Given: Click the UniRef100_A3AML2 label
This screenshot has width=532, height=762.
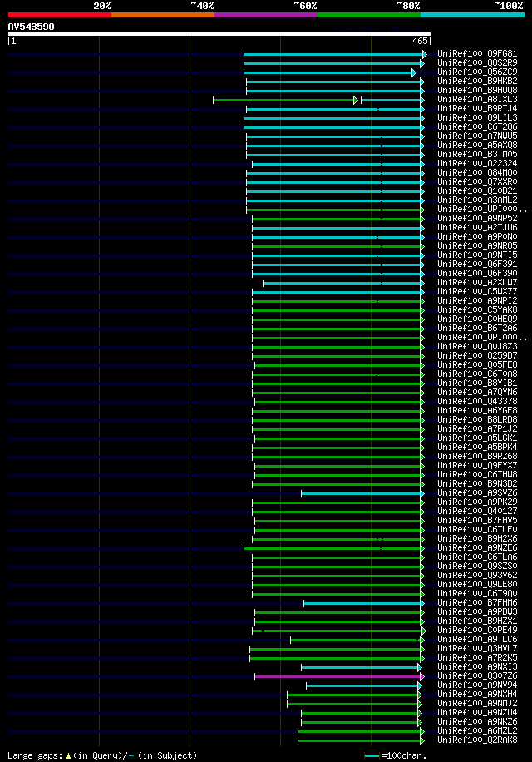Looking at the screenshot, I should pos(477,200).
